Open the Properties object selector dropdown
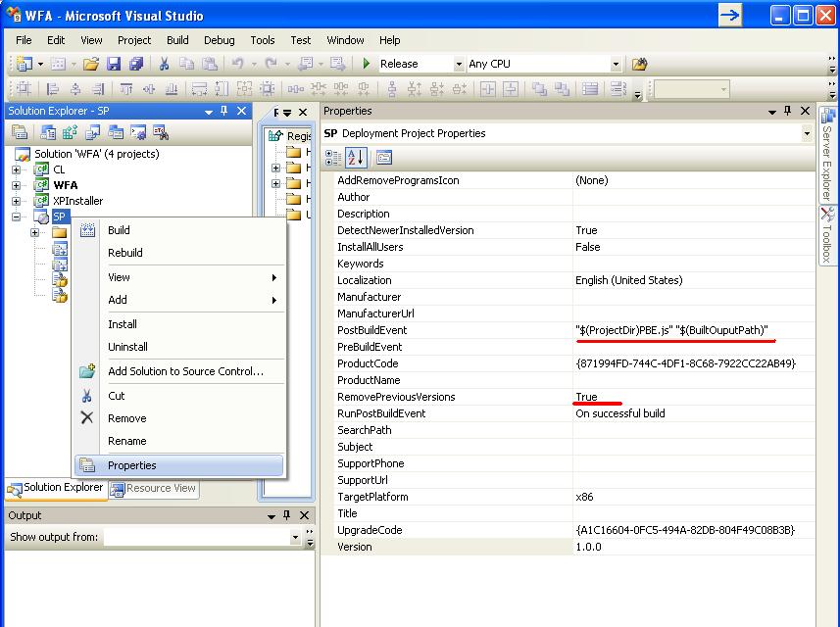The image size is (840, 627). point(807,133)
